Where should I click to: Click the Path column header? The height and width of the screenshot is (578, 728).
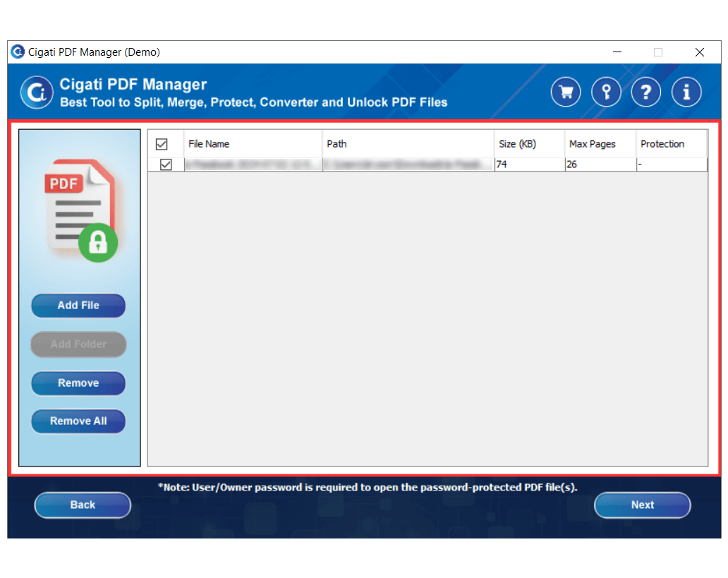(x=408, y=144)
